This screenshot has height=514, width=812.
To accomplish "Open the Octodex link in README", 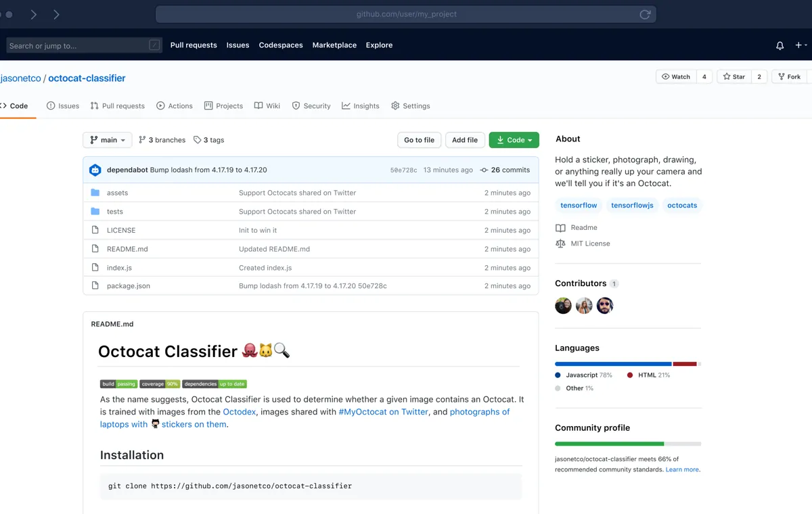I will click(240, 412).
